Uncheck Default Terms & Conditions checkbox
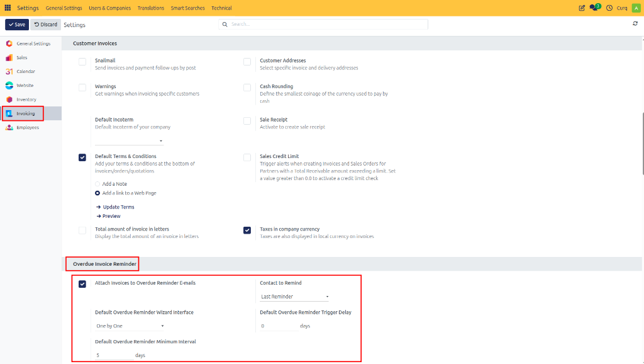 [x=82, y=157]
